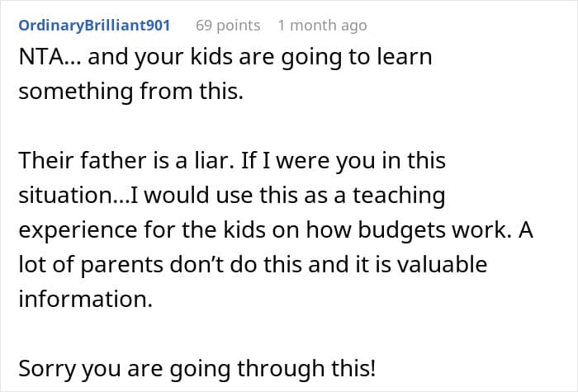Click the word "information." ending the paragraph
The width and height of the screenshot is (578, 392).
click(x=86, y=300)
